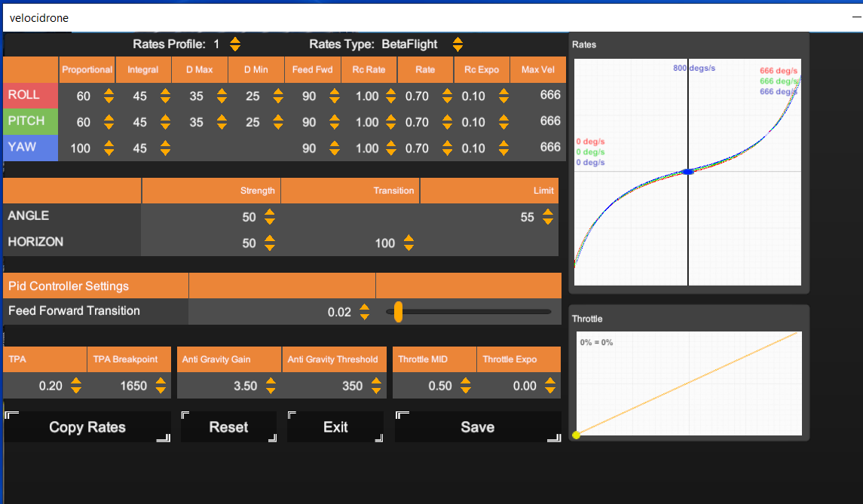The width and height of the screenshot is (863, 504).
Task: Raise Throttle MID with its up arrow
Action: click(466, 381)
